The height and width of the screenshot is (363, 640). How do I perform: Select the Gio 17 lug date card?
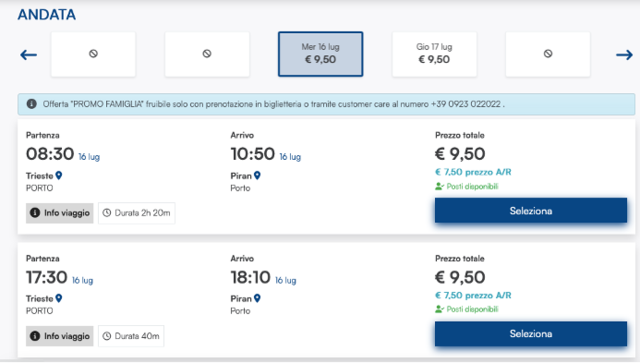click(x=434, y=54)
